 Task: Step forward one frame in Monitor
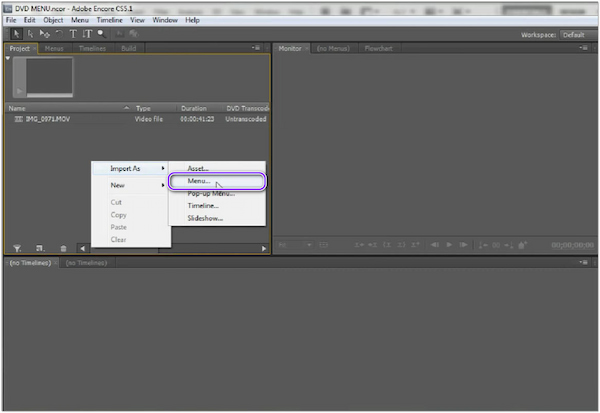coord(463,245)
